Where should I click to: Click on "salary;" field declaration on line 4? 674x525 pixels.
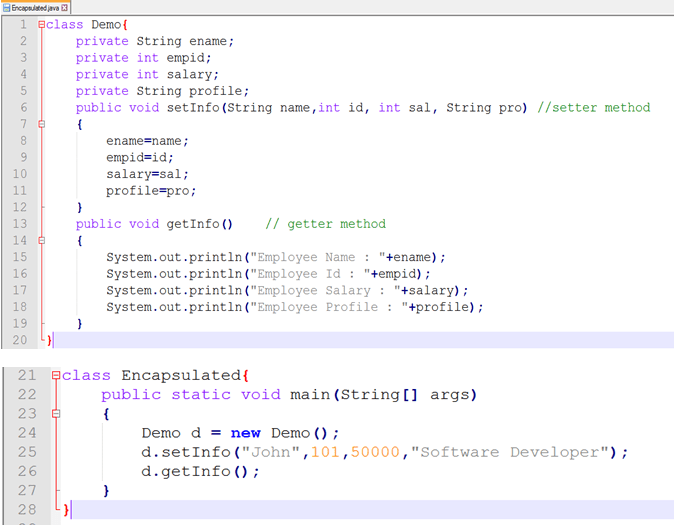point(193,74)
